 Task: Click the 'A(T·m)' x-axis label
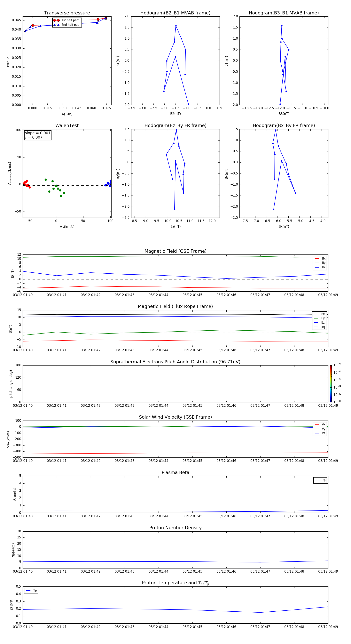(x=67, y=114)
